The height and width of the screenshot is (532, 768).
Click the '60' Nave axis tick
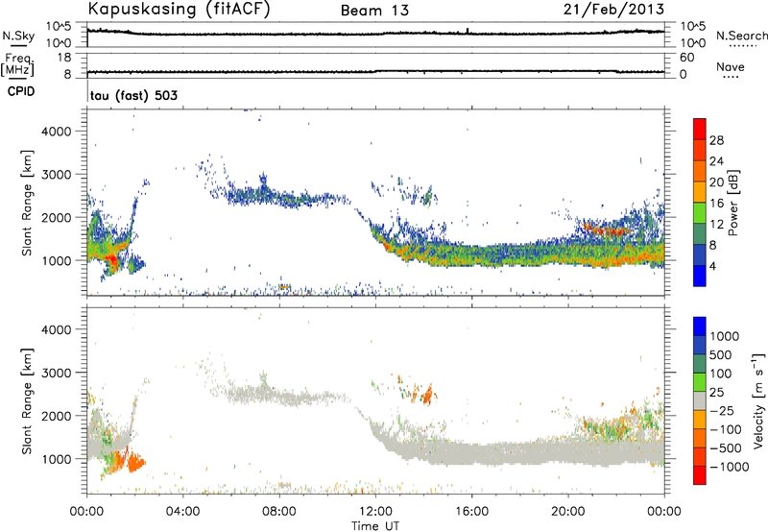point(686,58)
